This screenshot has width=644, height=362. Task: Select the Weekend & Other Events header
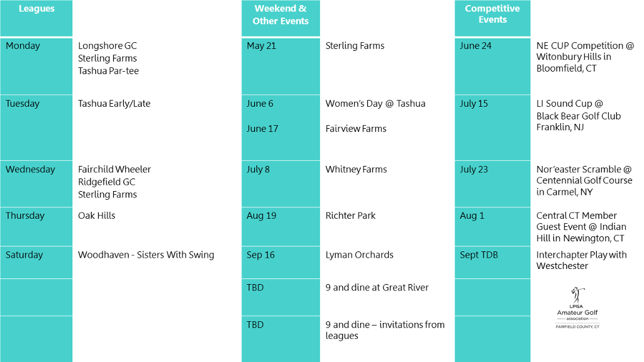pos(280,18)
